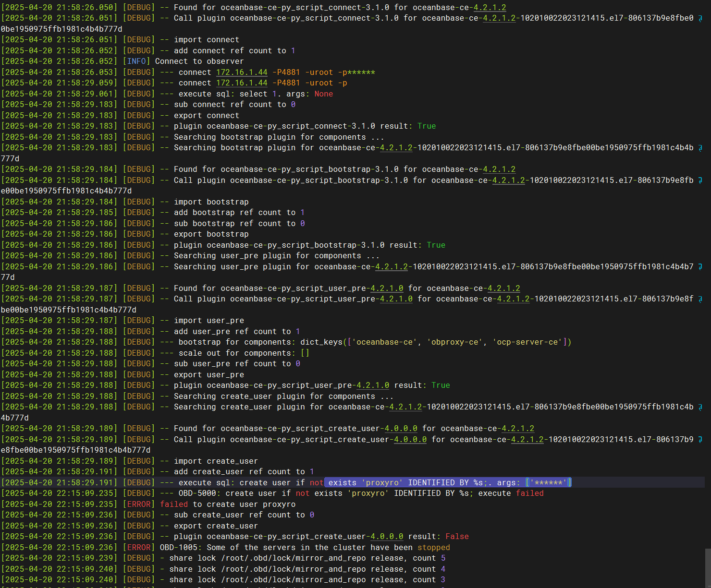Click line-wrap icon on 'Call plugin oceanbase-ce-py_script_user_pre-4.2.1.0' line
Image resolution: width=711 pixels, height=588 pixels.
[x=700, y=299]
